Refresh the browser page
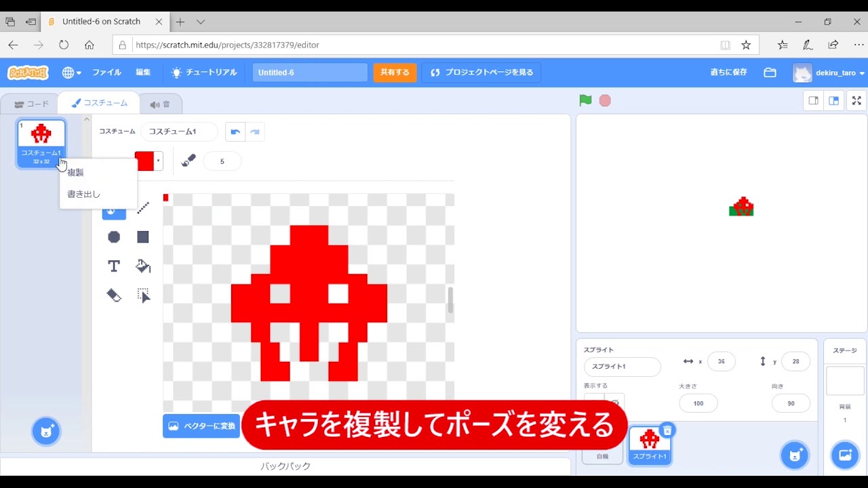This screenshot has height=488, width=868. coord(64,45)
